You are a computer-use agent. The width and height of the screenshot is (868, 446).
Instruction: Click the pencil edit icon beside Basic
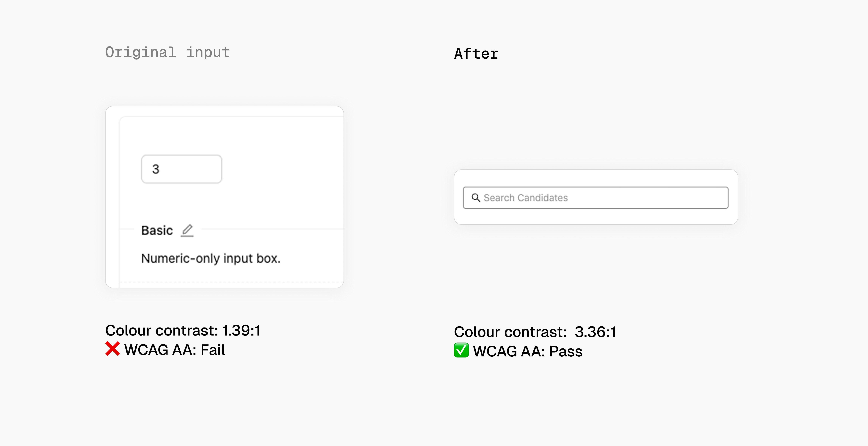pyautogui.click(x=187, y=231)
